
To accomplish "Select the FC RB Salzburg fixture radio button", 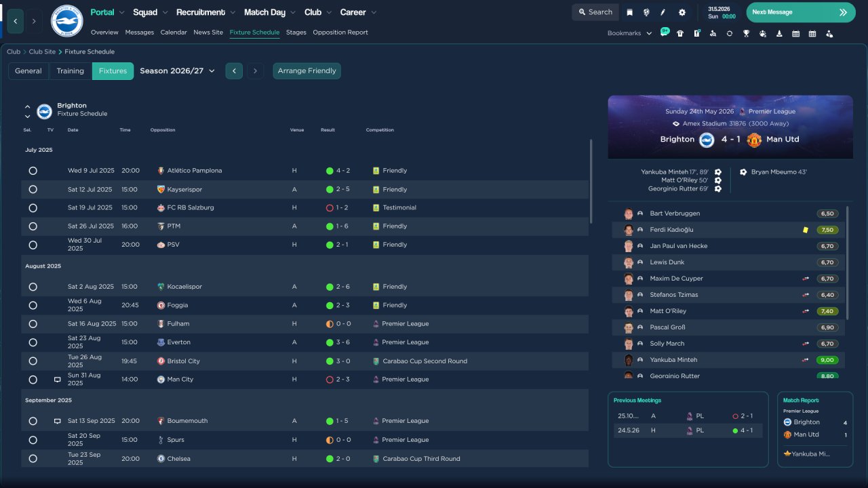I will (33, 208).
